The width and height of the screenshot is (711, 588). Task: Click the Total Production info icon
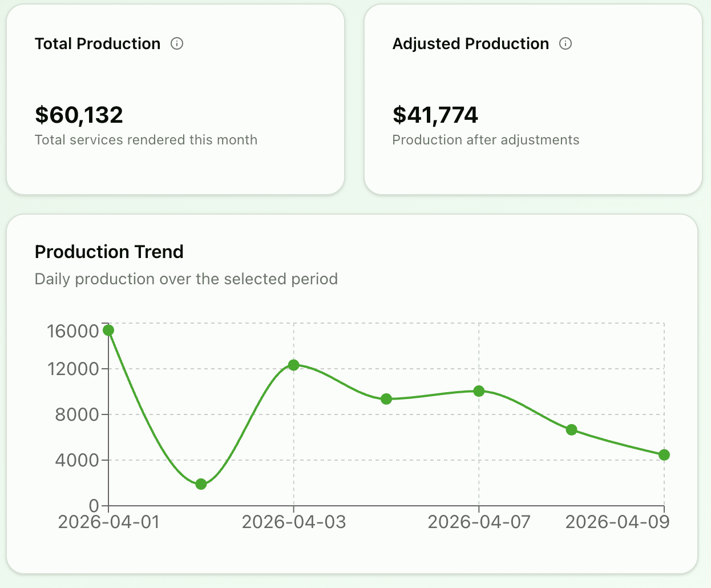[177, 43]
